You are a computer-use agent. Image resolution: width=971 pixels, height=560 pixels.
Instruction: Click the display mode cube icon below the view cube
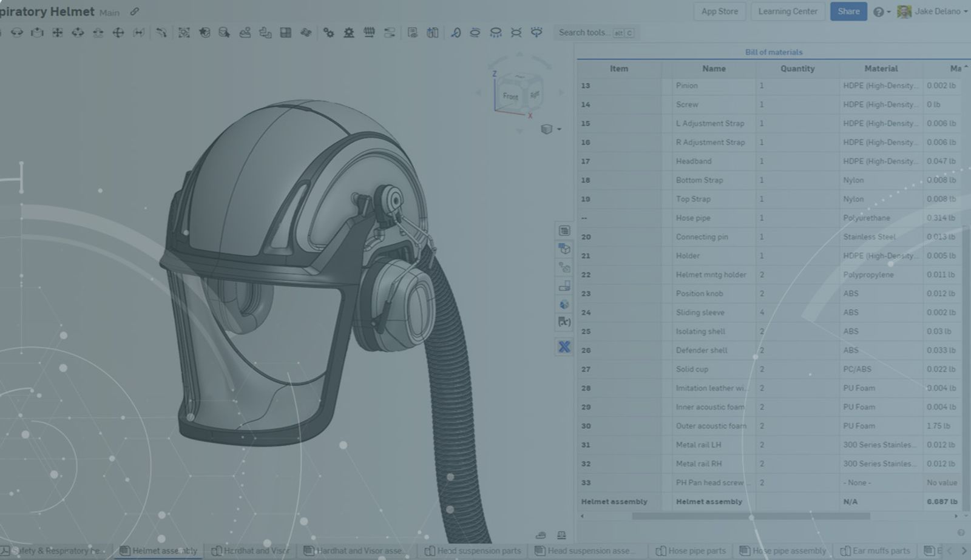[x=546, y=129]
